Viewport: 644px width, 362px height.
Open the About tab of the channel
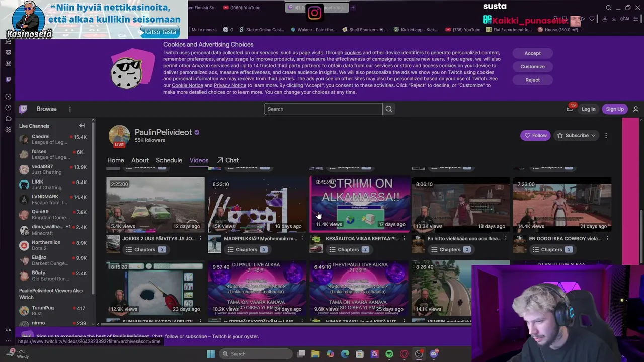140,160
